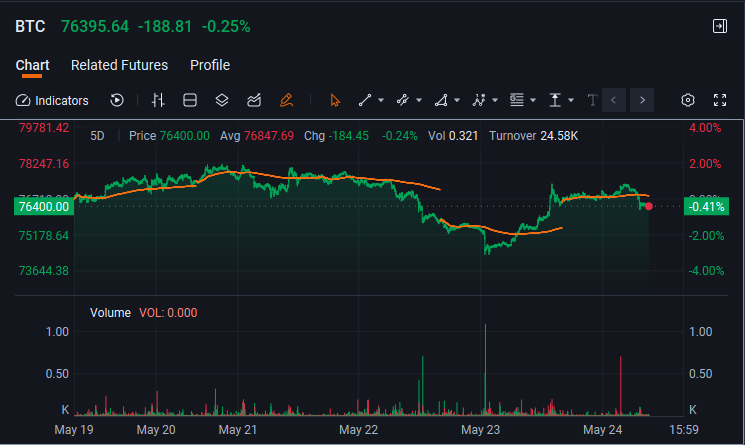Click the header price 76395.64
This screenshot has height=445, width=745.
(x=95, y=26)
